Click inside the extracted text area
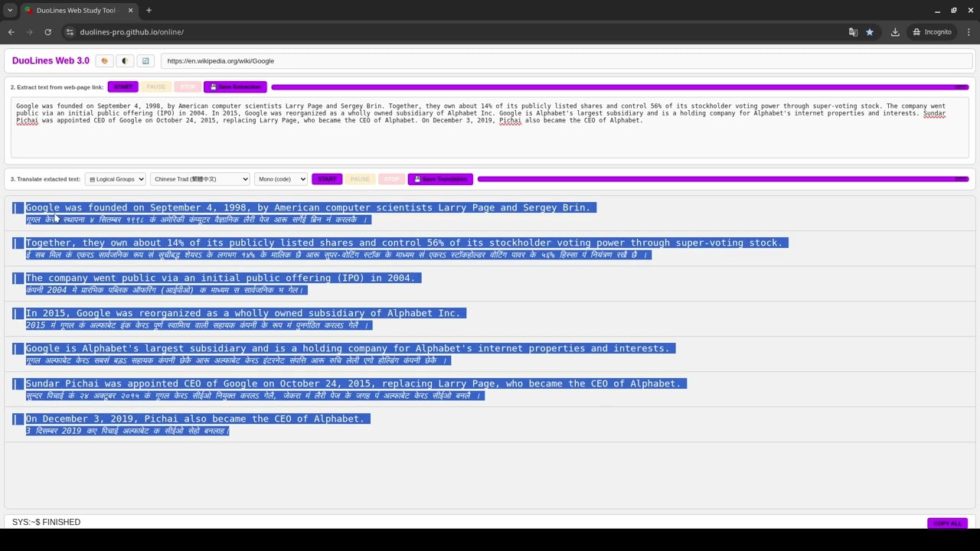 point(490,128)
